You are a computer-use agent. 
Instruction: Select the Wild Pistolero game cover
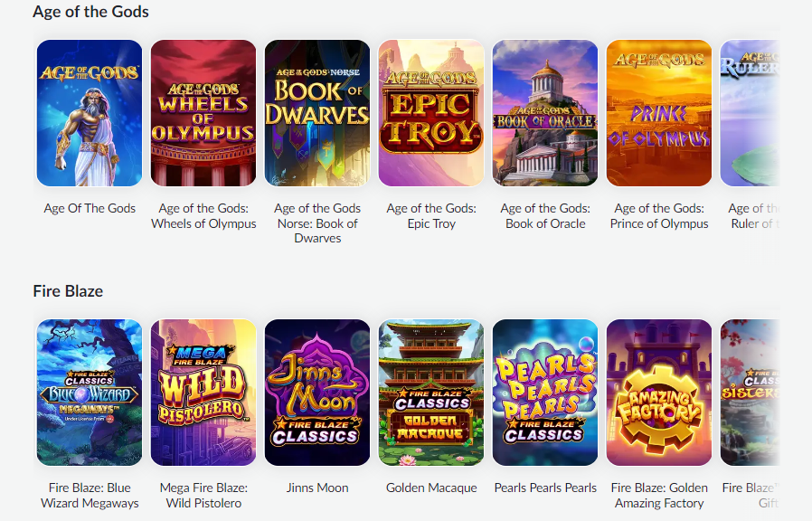click(203, 393)
